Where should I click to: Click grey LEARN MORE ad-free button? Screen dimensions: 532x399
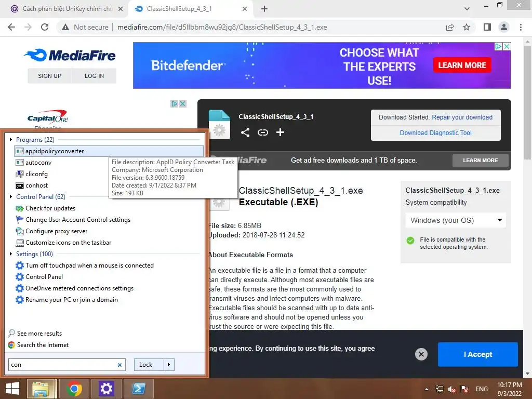coord(480,160)
